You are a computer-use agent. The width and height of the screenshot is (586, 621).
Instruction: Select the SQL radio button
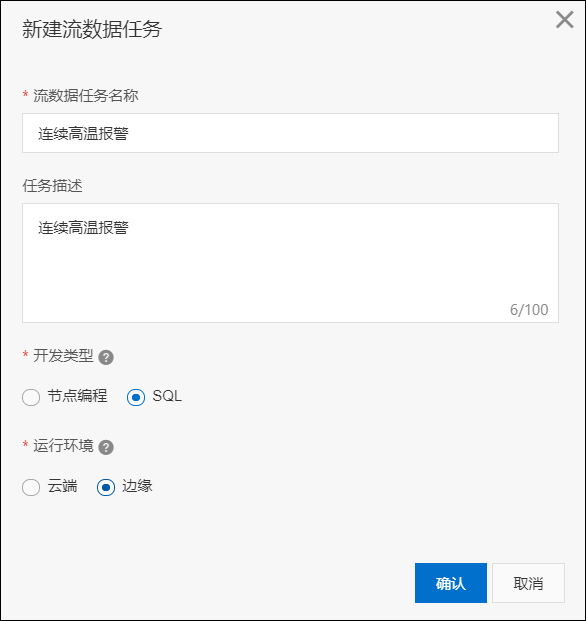pyautogui.click(x=136, y=397)
